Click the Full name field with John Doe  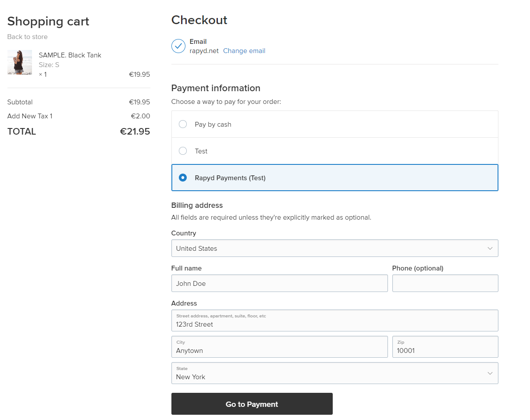click(x=279, y=283)
